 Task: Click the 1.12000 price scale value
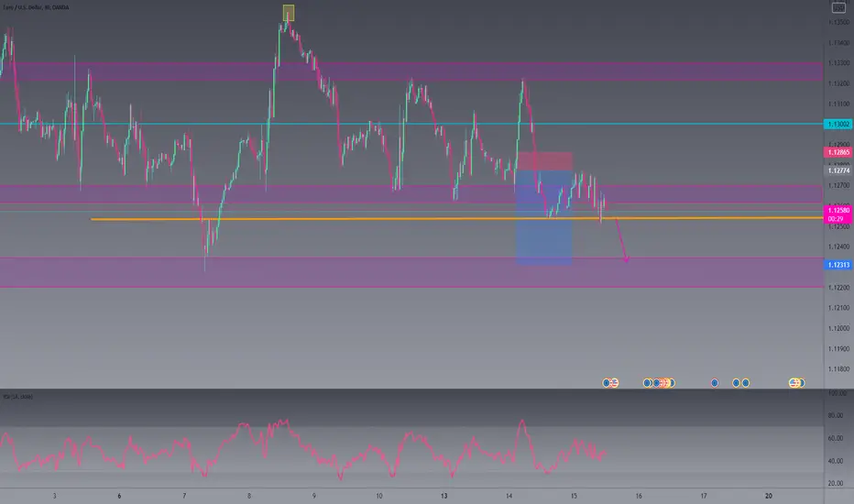(838, 329)
